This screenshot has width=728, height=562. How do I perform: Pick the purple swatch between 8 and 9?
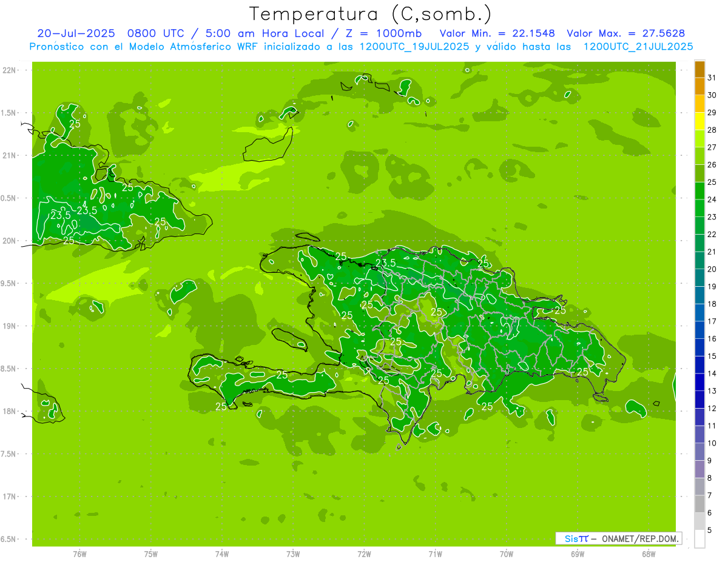[699, 469]
